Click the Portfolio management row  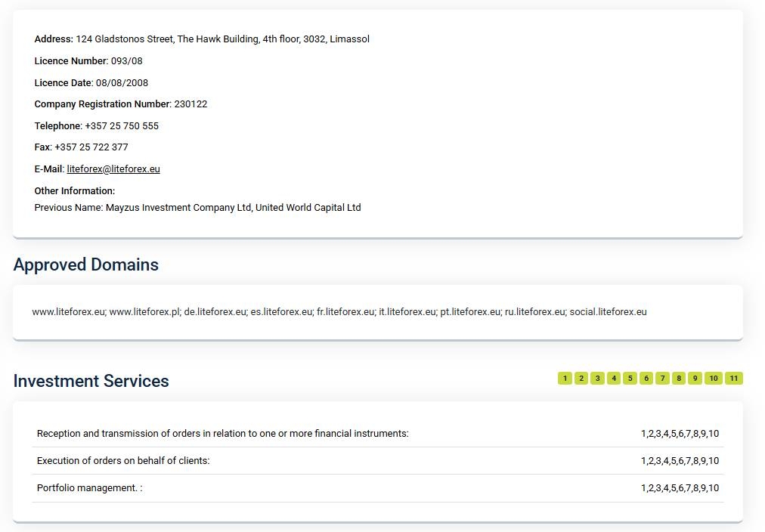pyautogui.click(x=89, y=488)
